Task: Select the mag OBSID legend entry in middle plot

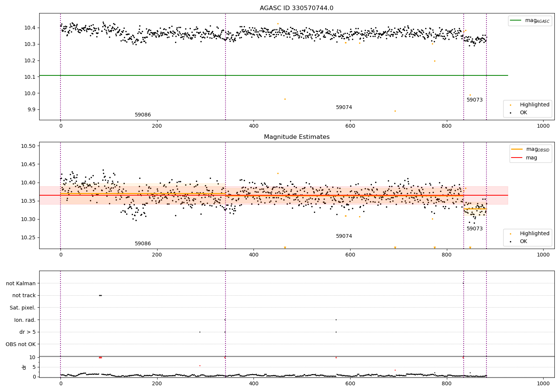Action: 530,149
